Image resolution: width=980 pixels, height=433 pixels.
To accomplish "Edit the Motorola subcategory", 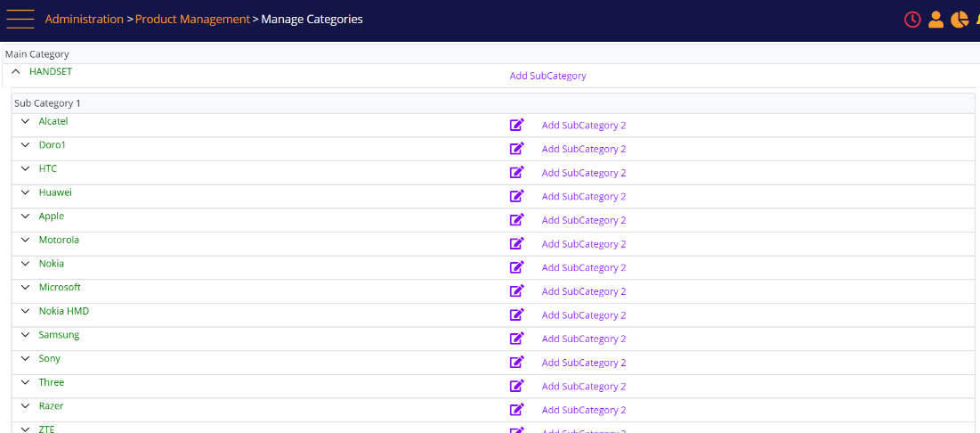I will pos(517,244).
